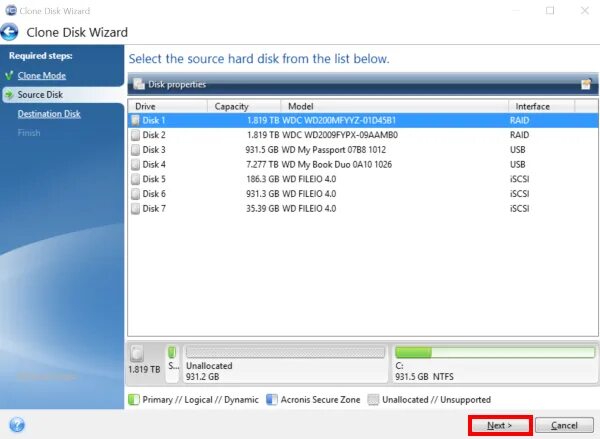Click the C: 931.5 GB NTFS partition block
Image resolution: width=600 pixels, height=439 pixels.
click(x=494, y=363)
